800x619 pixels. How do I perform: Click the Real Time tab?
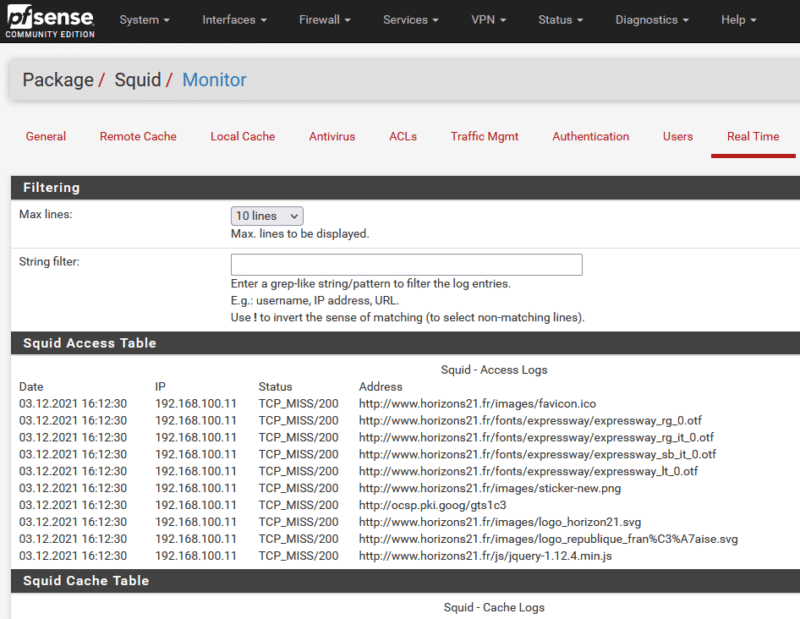point(753,137)
